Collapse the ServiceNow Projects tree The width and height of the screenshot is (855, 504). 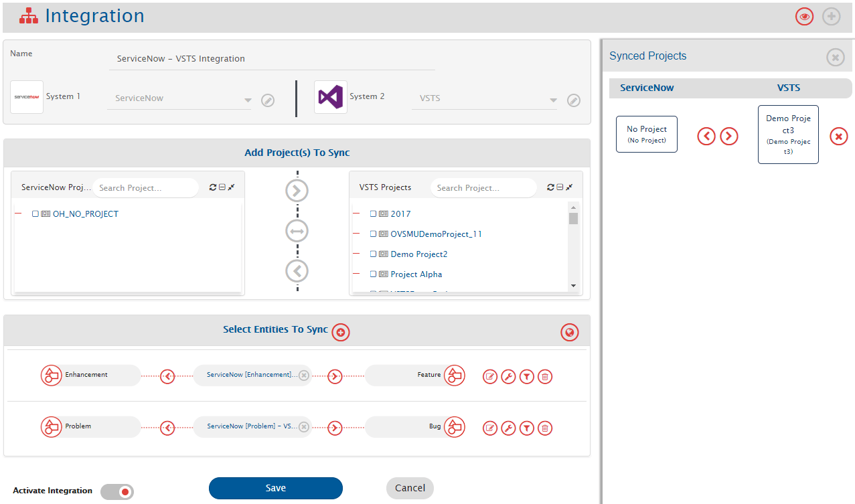pyautogui.click(x=222, y=187)
